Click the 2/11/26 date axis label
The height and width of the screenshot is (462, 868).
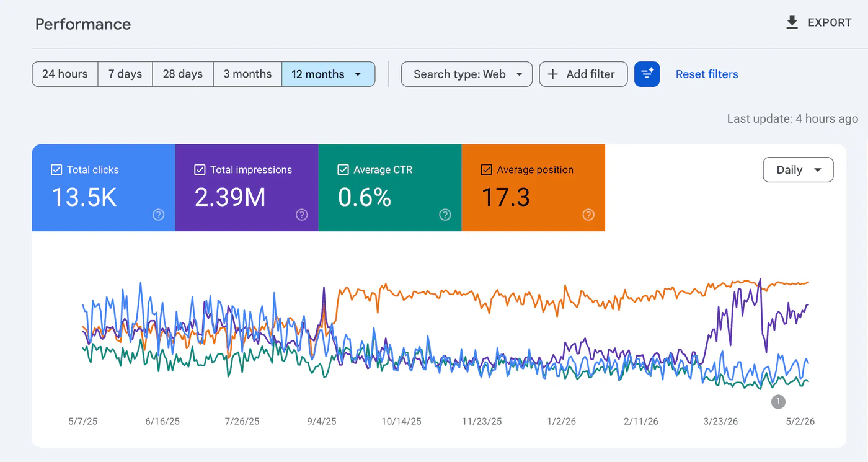640,422
